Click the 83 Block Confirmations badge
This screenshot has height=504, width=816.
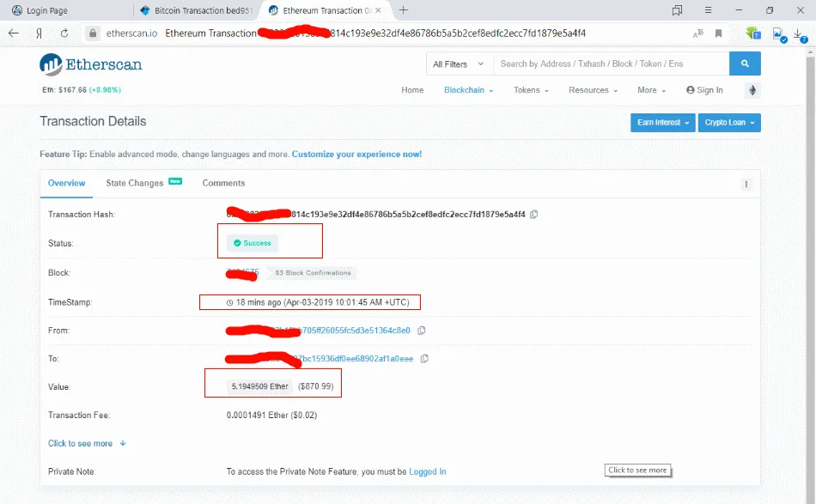[313, 273]
